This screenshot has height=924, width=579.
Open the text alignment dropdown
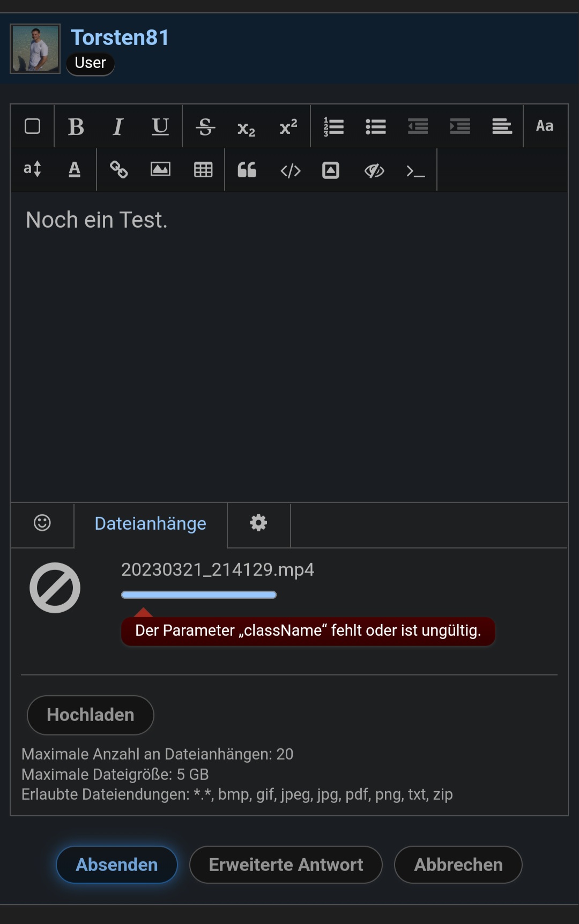502,127
